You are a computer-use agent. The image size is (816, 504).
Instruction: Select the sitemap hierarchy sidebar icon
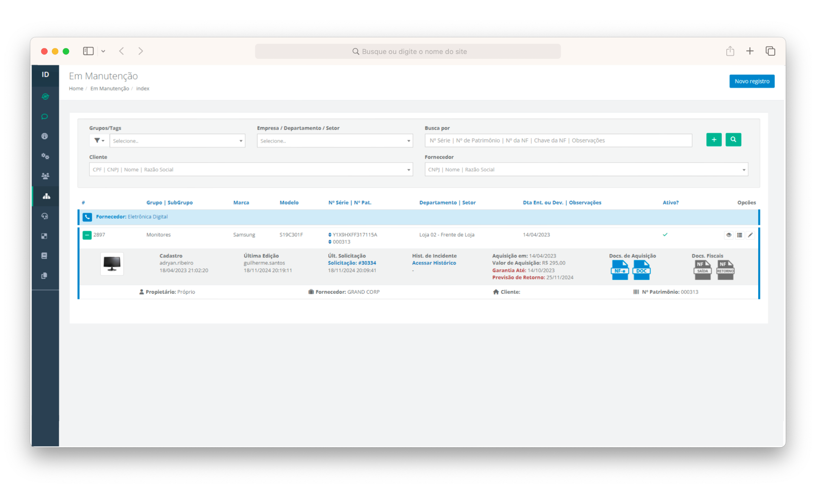(x=46, y=196)
